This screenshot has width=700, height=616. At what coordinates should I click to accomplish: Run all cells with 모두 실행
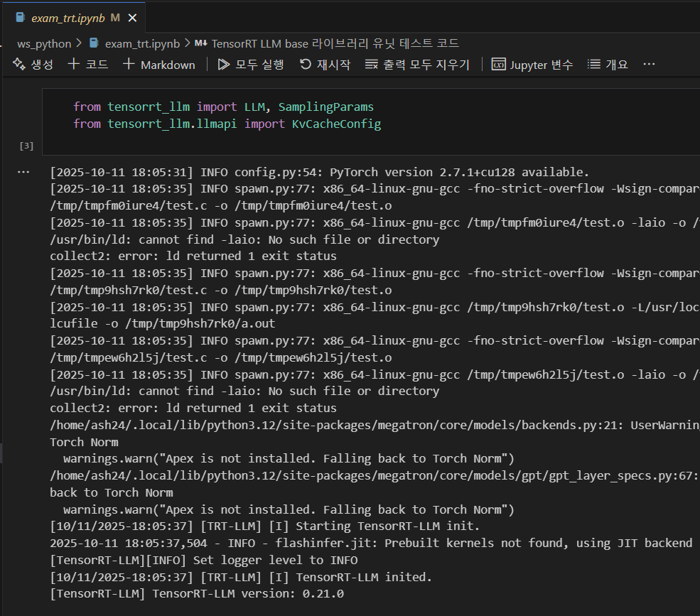tap(250, 65)
